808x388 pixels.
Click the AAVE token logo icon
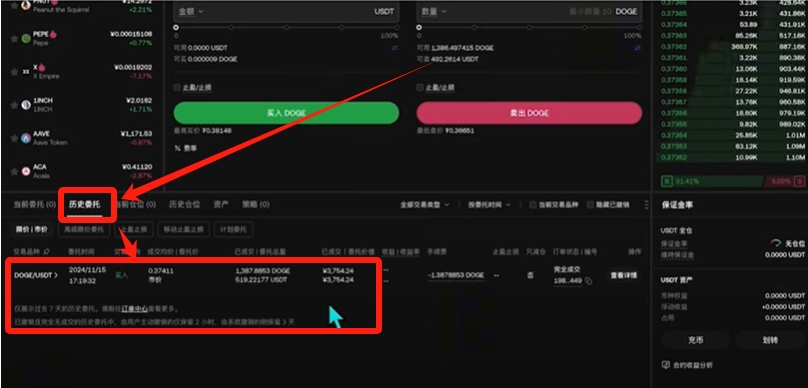tap(26, 138)
